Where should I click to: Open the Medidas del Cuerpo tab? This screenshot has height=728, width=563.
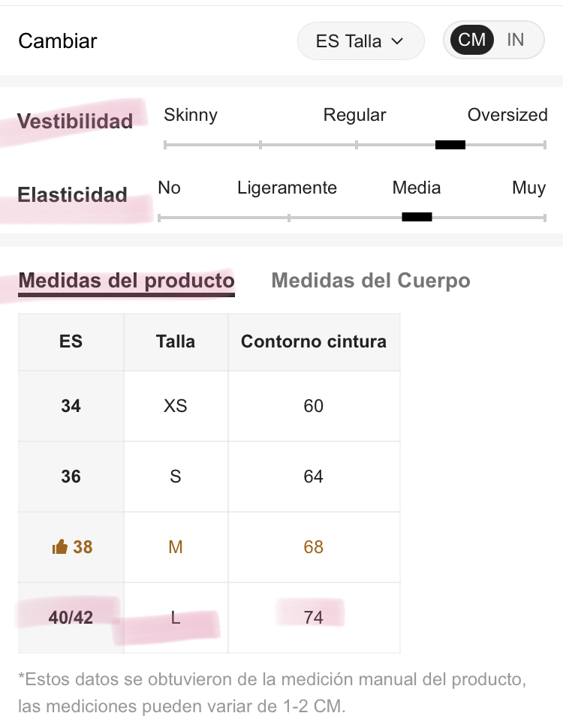(x=371, y=281)
